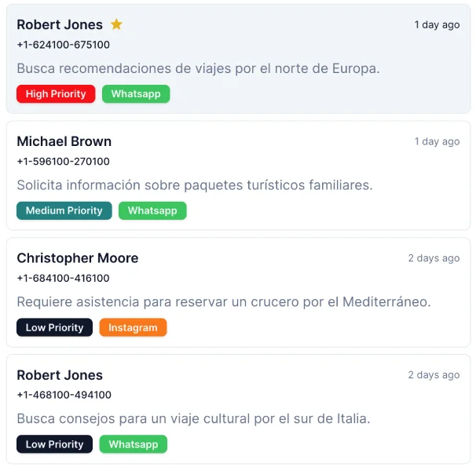Select the Christopher Moore contact name
This screenshot has width=476, height=467.
coord(77,258)
